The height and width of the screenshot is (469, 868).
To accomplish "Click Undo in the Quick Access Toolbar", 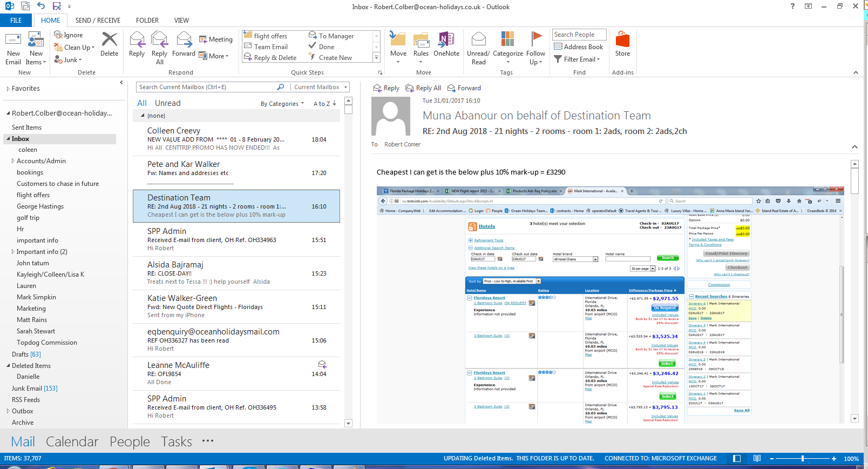I will pyautogui.click(x=41, y=6).
